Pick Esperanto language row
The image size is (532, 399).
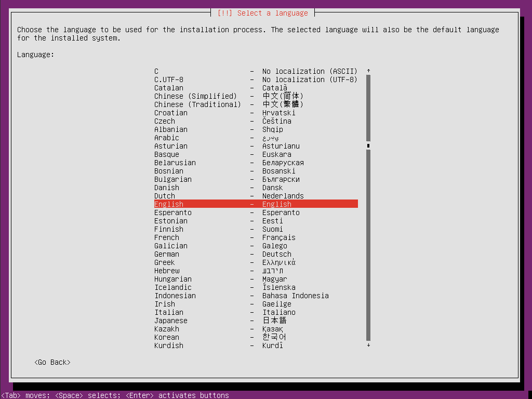pos(256,212)
